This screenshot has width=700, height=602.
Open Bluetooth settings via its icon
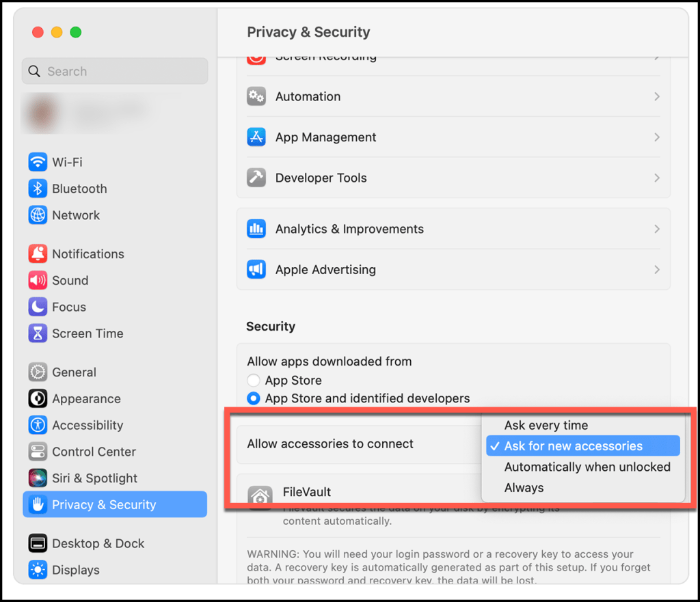point(38,189)
